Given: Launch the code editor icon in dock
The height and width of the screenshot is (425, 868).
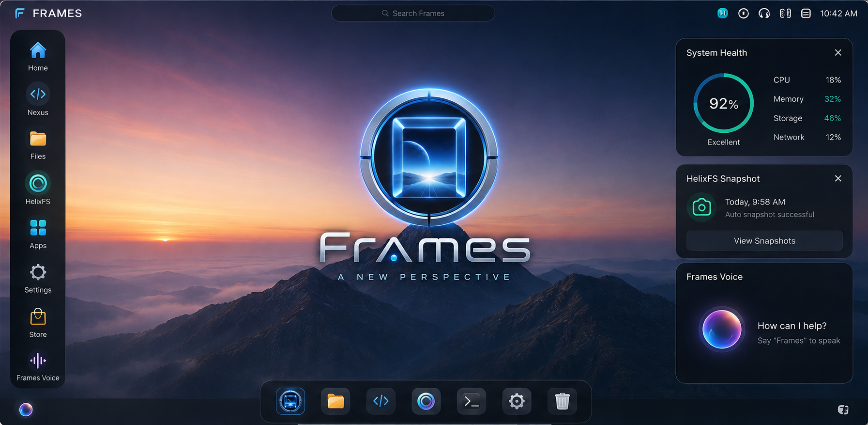Looking at the screenshot, I should point(381,401).
